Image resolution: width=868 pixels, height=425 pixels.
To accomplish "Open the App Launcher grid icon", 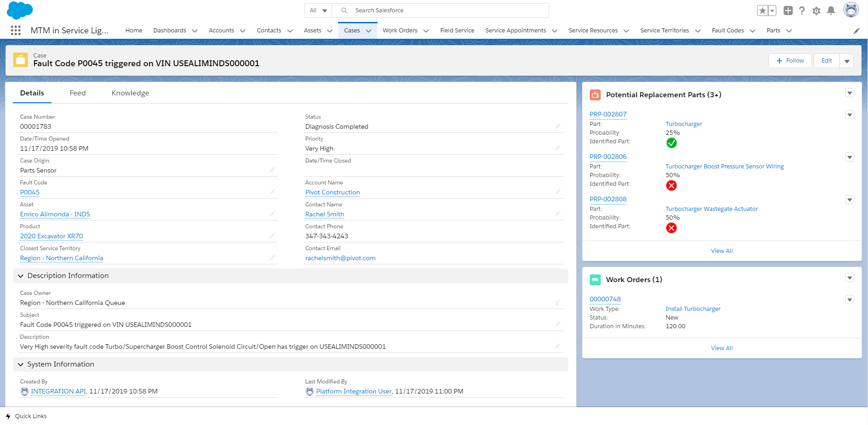I will coord(16,31).
